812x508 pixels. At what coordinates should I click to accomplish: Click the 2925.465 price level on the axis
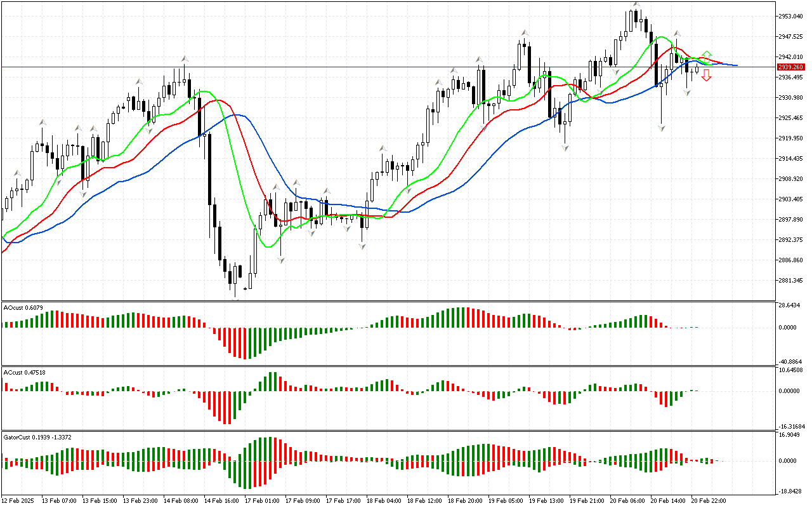click(x=792, y=118)
